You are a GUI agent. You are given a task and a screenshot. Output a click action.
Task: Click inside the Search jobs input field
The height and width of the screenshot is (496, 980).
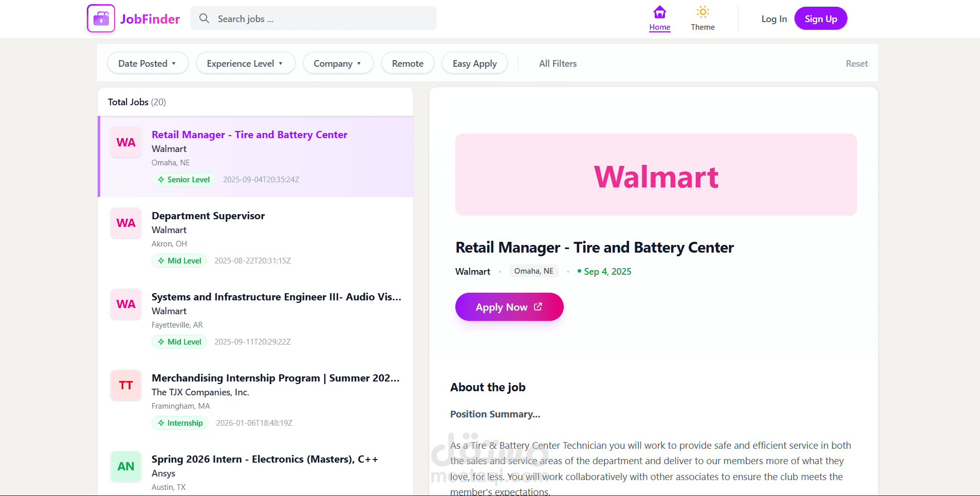pyautogui.click(x=313, y=18)
